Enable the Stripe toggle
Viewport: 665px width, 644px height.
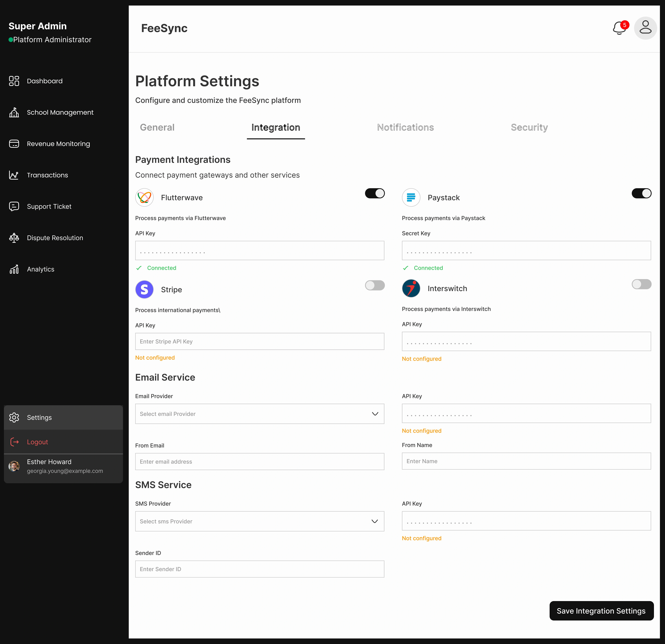(375, 285)
